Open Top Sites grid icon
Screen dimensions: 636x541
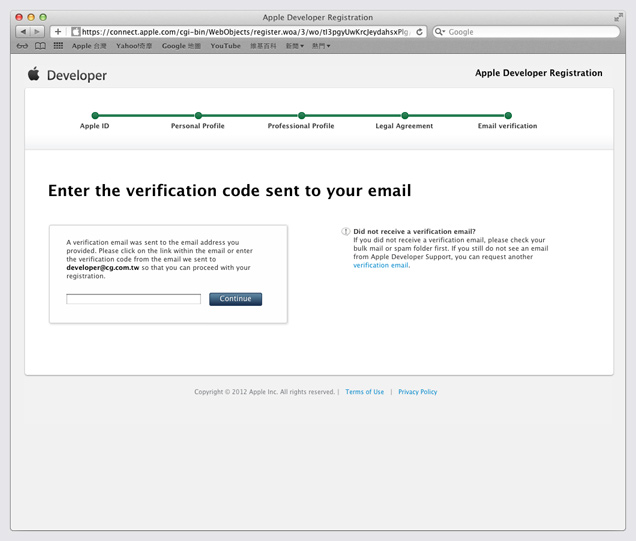click(58, 46)
